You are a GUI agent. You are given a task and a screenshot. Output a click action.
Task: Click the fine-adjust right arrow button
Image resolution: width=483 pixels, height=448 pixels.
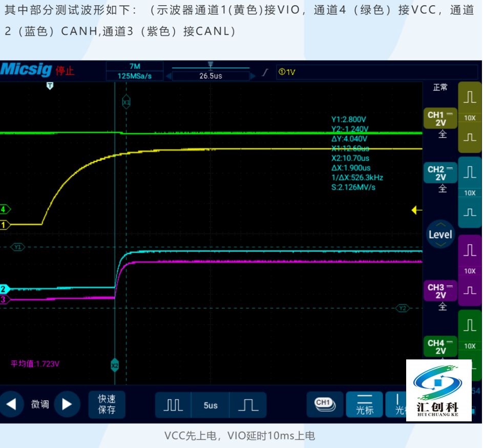tap(67, 404)
